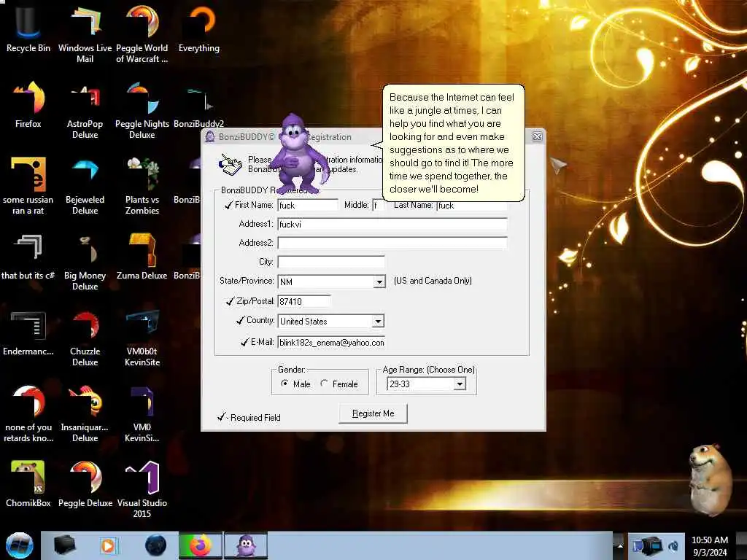Click the Address1 input field
This screenshot has width=747, height=560.
392,225
